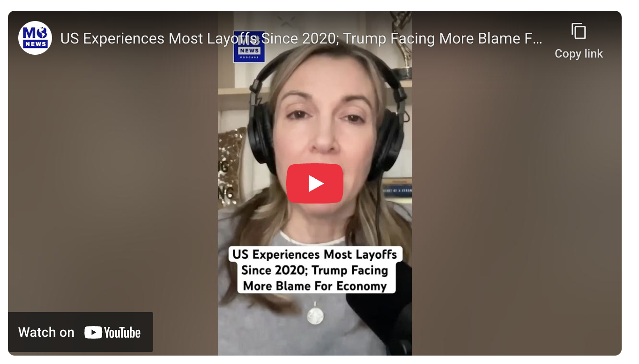This screenshot has width=639, height=364.
Task: Open the video title link about layoffs
Action: (x=301, y=38)
